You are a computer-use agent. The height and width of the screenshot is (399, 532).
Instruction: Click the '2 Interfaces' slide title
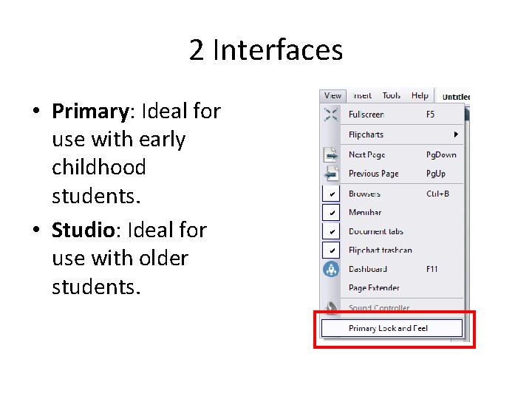click(266, 50)
